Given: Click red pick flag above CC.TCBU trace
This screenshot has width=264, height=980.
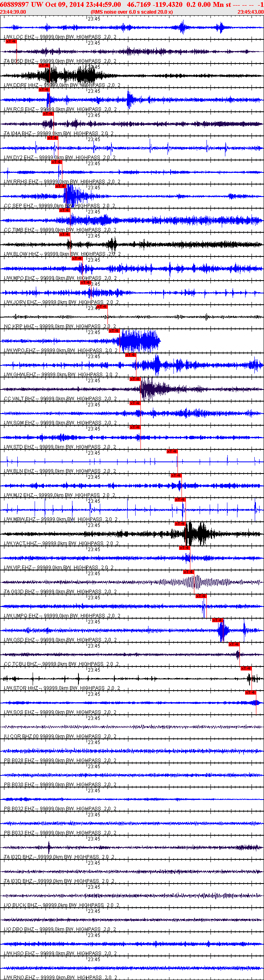Looking at the screenshot, I should click(234, 644).
